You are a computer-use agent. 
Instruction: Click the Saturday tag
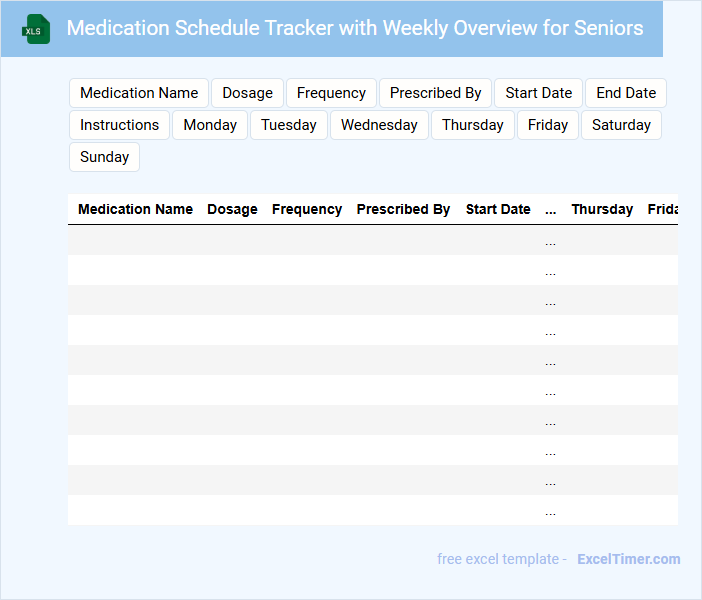pos(621,125)
